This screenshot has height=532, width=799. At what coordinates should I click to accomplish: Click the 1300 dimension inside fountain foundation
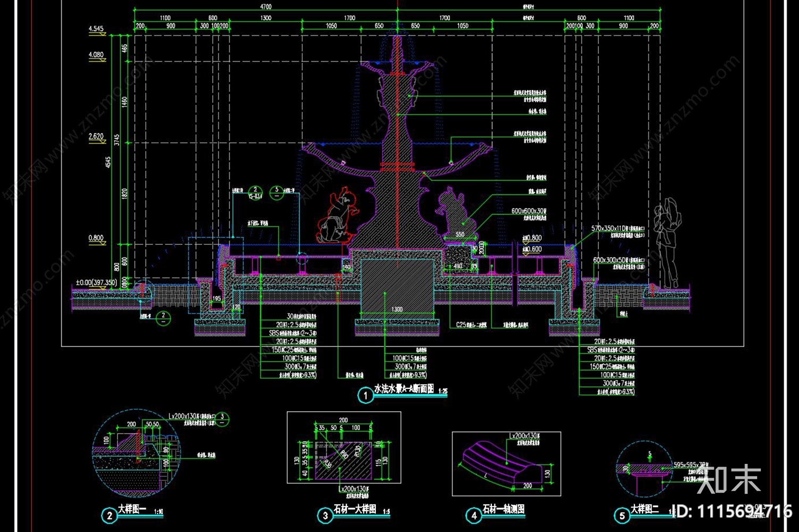click(x=397, y=309)
